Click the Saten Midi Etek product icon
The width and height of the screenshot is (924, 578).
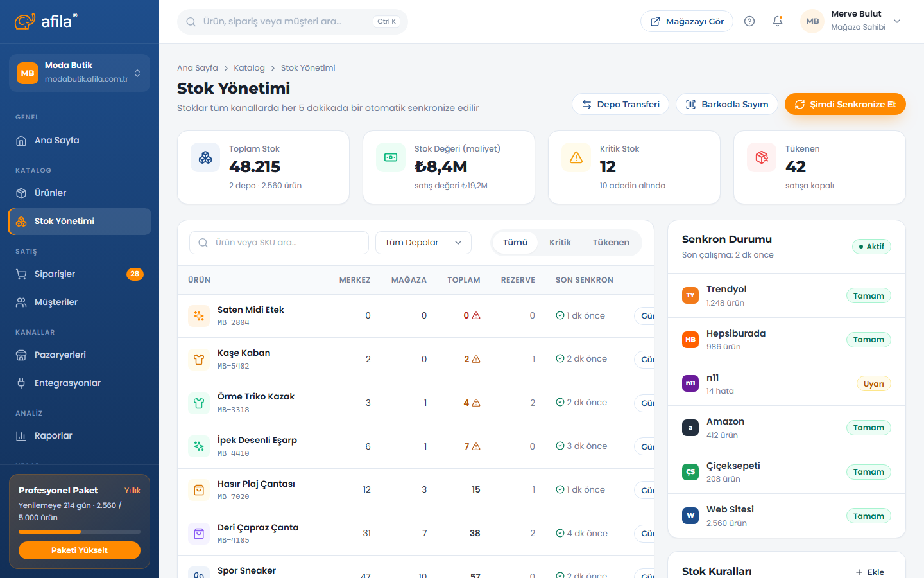199,316
